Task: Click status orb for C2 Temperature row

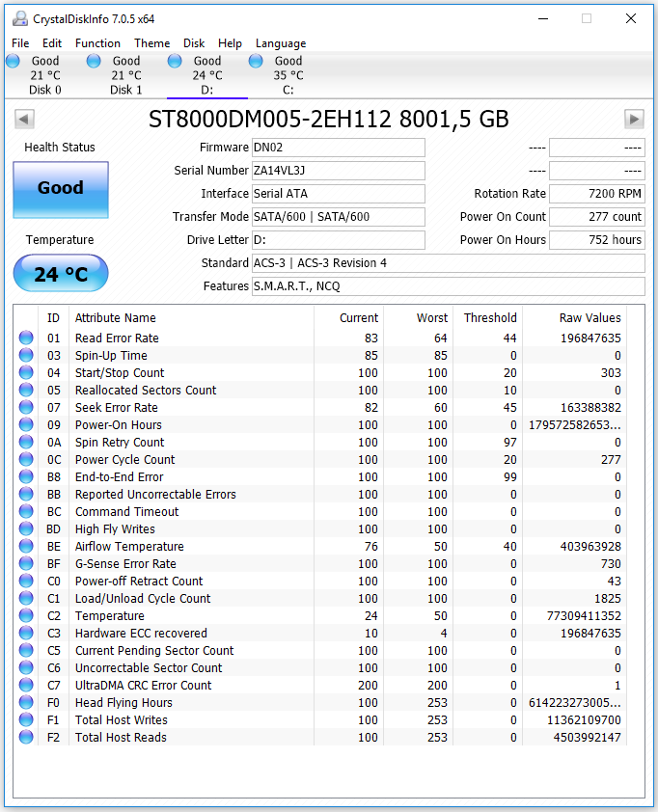Action: pos(26,615)
